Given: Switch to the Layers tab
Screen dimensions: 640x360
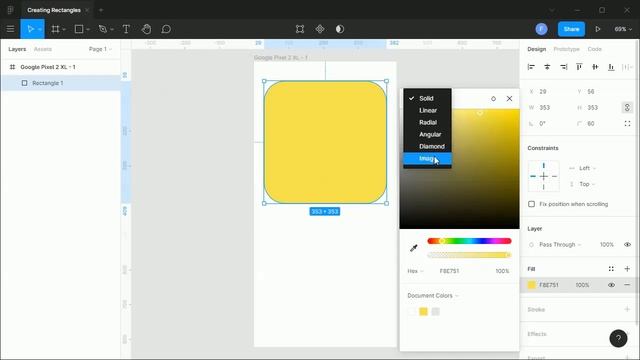Looking at the screenshot, I should (x=17, y=49).
